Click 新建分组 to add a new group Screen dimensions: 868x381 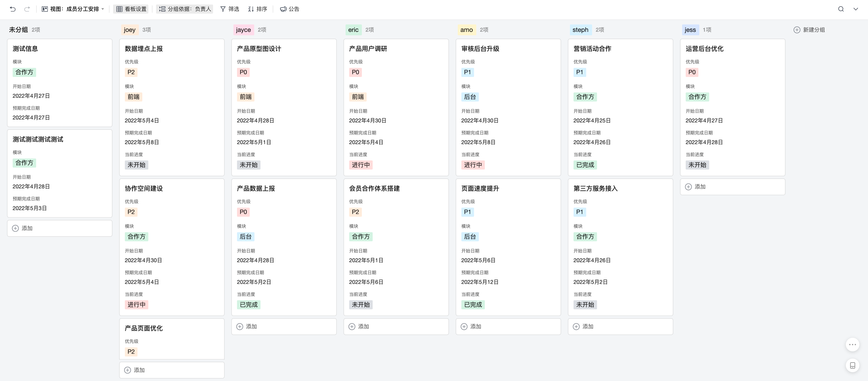809,30
